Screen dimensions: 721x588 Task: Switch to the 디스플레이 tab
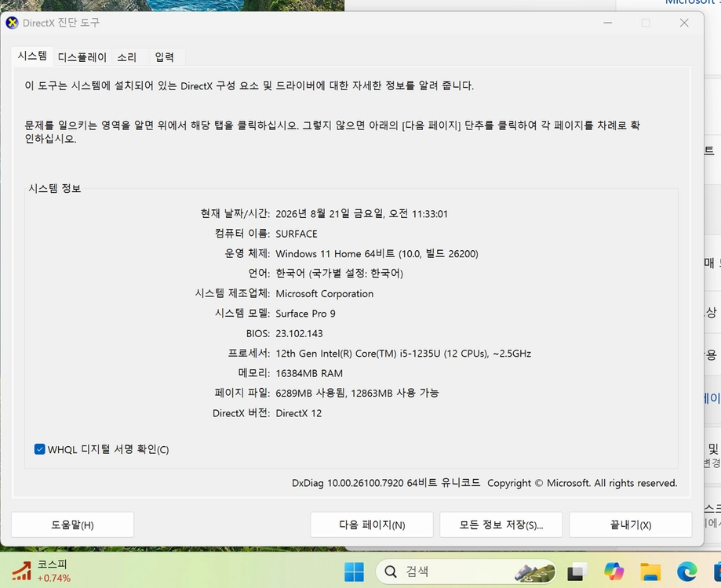[82, 57]
